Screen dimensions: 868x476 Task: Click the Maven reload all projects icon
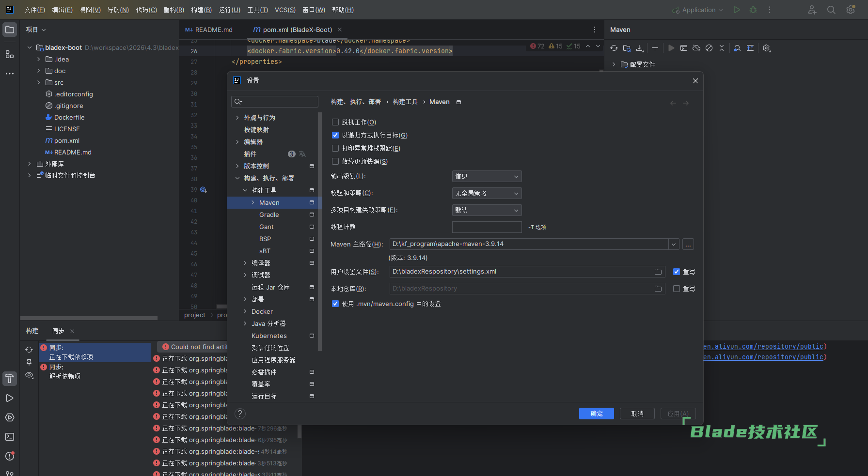pyautogui.click(x=614, y=48)
